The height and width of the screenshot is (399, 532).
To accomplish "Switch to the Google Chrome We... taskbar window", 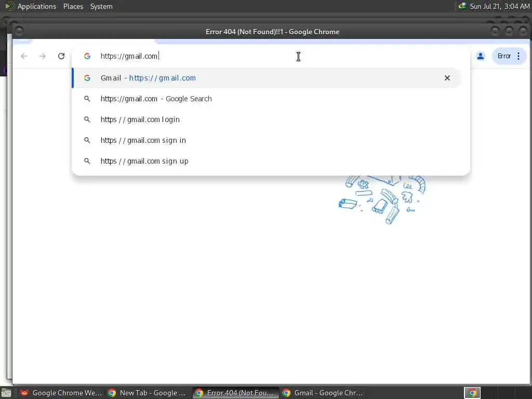I will [x=61, y=393].
